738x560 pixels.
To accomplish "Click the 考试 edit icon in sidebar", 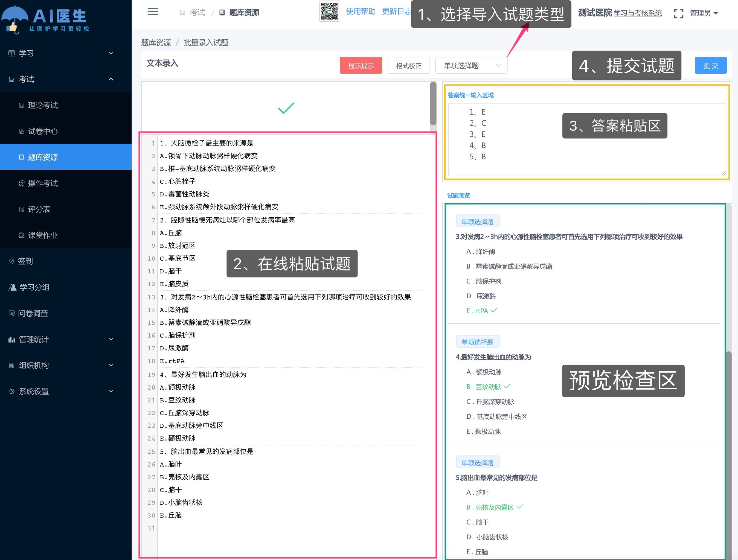I will tap(12, 79).
